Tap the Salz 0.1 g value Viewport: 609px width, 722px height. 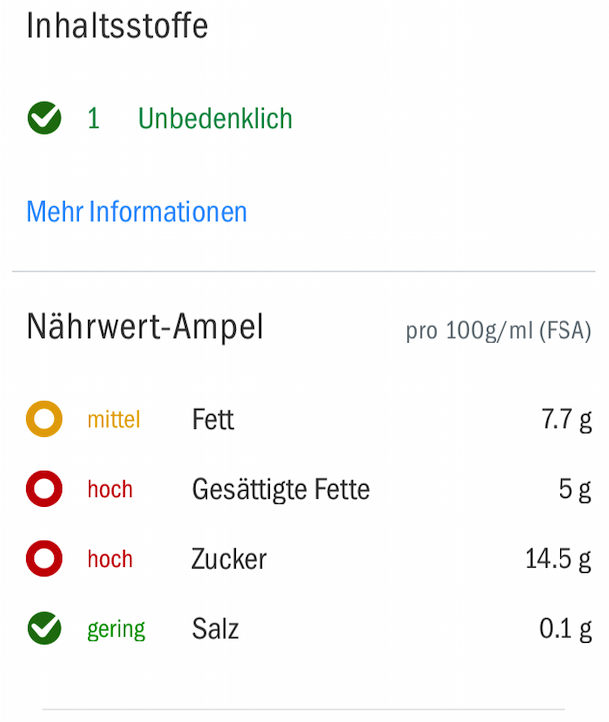click(565, 629)
